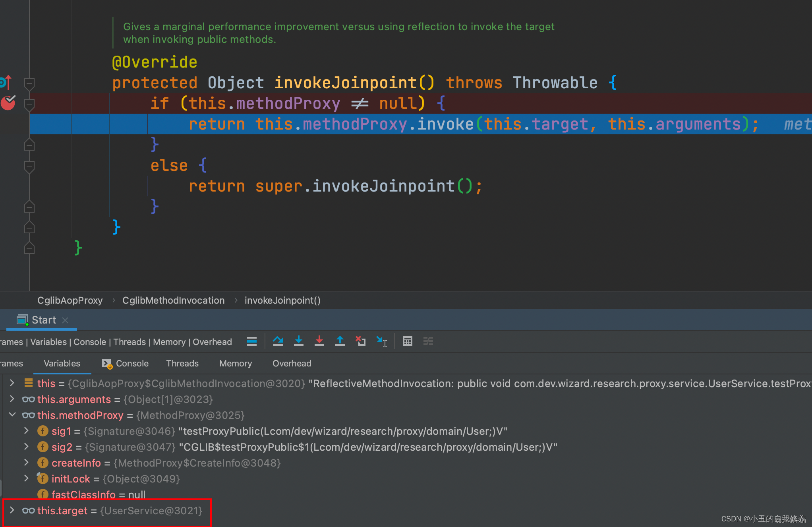Select the this.target UserService@3021 row

click(x=406, y=510)
